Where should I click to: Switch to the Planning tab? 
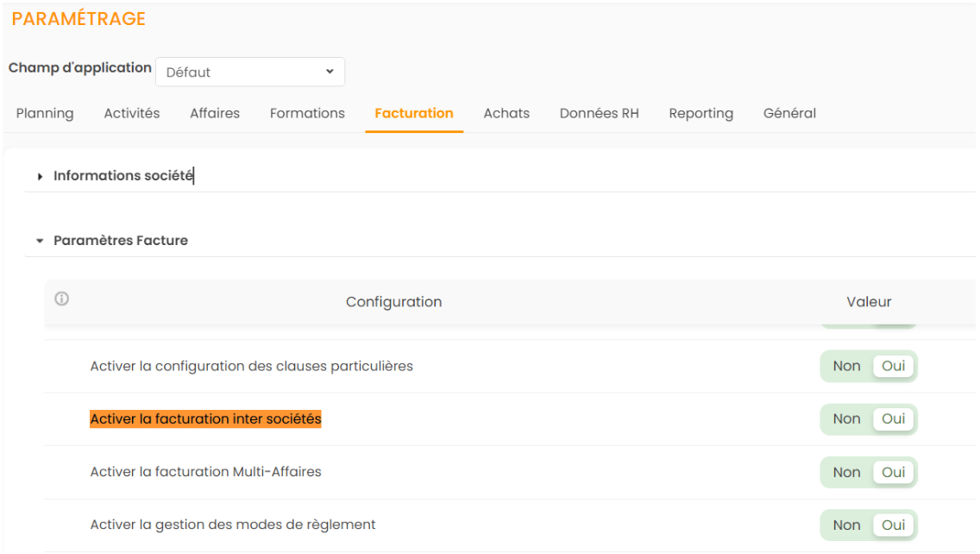[45, 113]
